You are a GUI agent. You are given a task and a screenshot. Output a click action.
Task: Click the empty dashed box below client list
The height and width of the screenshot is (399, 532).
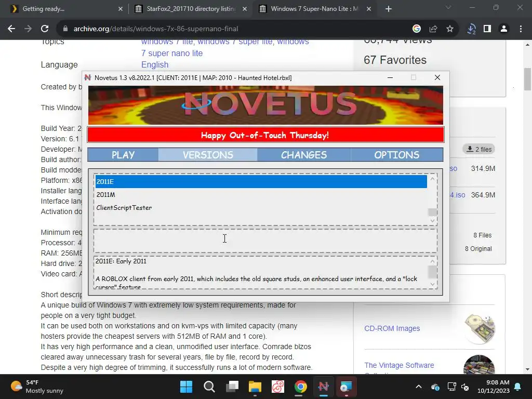click(x=265, y=241)
